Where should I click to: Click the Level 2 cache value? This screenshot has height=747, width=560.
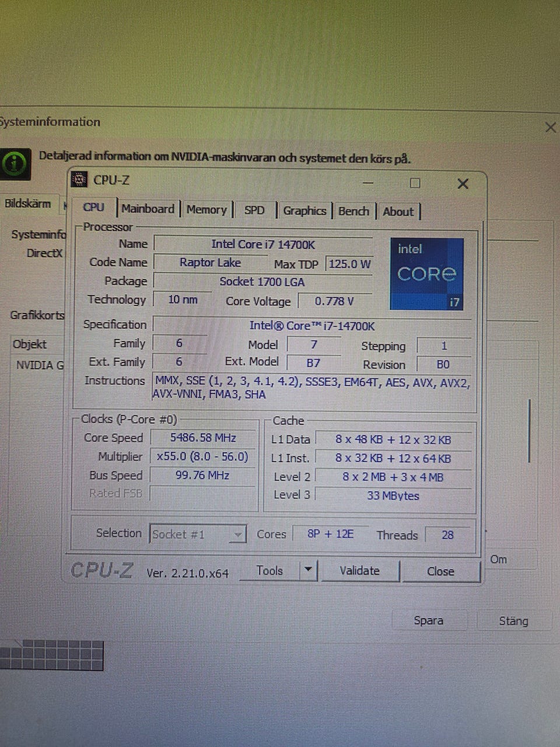pos(393,477)
